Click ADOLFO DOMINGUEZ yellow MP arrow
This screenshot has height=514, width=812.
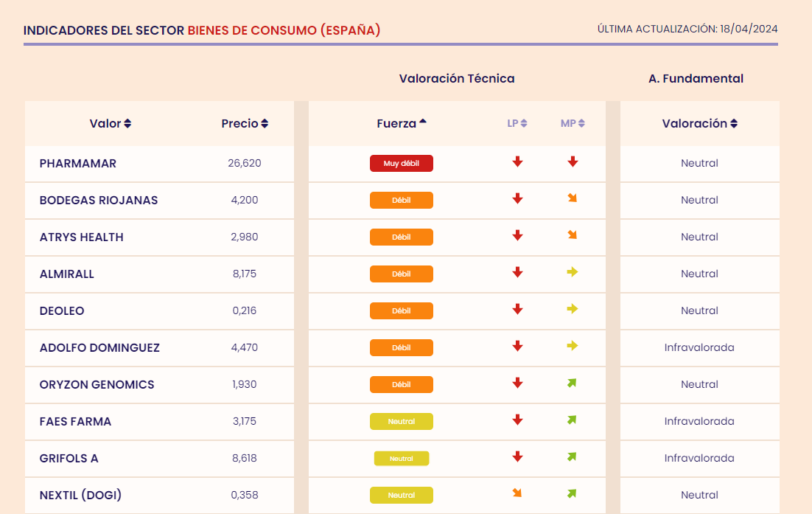pos(573,346)
